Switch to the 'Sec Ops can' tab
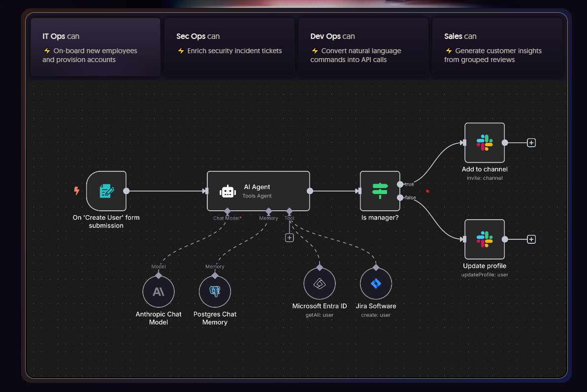Screen dimensions: 587x392 pos(229,47)
